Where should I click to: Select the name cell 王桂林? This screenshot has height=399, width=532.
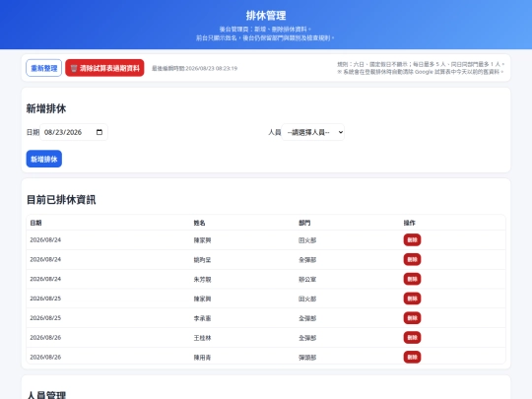click(x=202, y=338)
